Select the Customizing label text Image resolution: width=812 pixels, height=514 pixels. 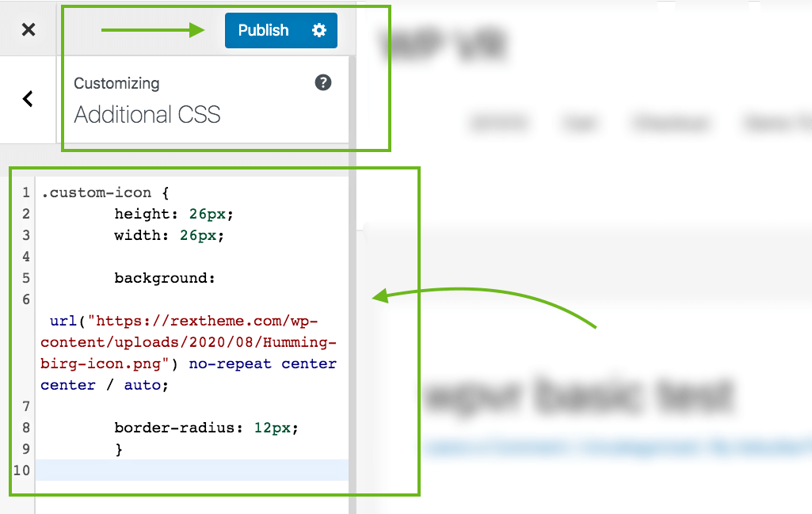coord(116,82)
